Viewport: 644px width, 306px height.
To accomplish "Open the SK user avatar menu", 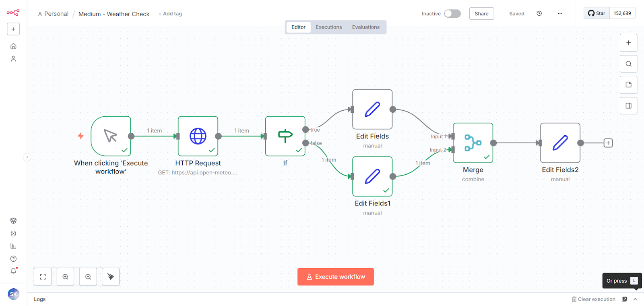I will (13, 294).
